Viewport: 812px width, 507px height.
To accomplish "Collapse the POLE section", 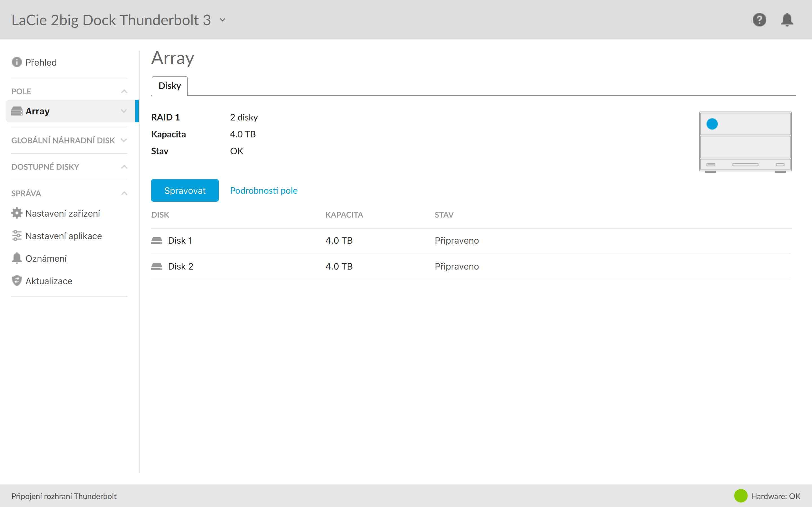I will click(x=124, y=91).
